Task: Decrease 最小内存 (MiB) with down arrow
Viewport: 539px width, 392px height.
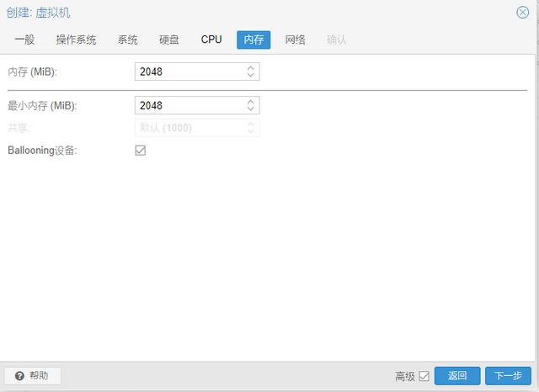Action: tap(251, 109)
